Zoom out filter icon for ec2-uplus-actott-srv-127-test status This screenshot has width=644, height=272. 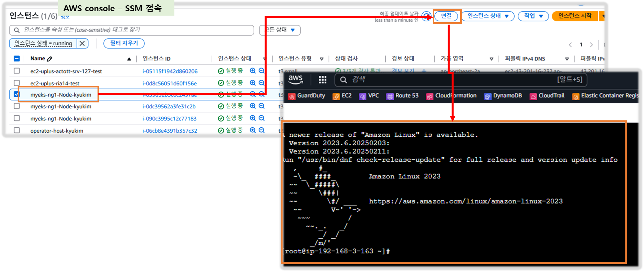coord(262,71)
